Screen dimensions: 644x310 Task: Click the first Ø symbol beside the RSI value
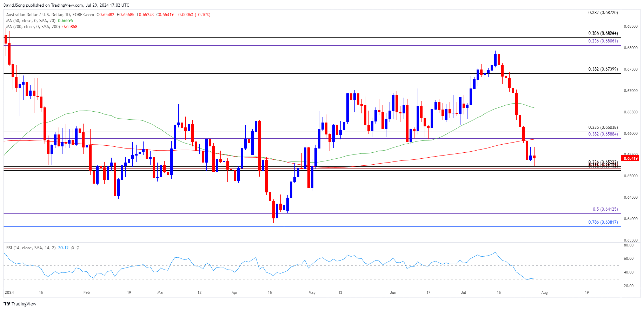(73, 248)
